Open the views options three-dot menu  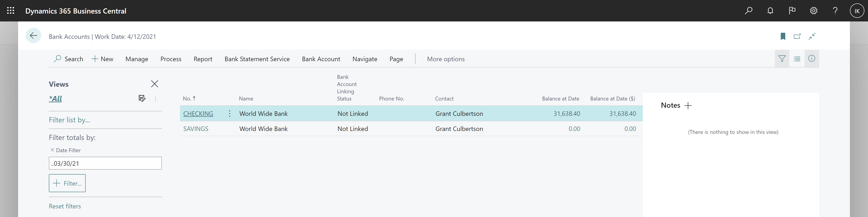tap(155, 99)
